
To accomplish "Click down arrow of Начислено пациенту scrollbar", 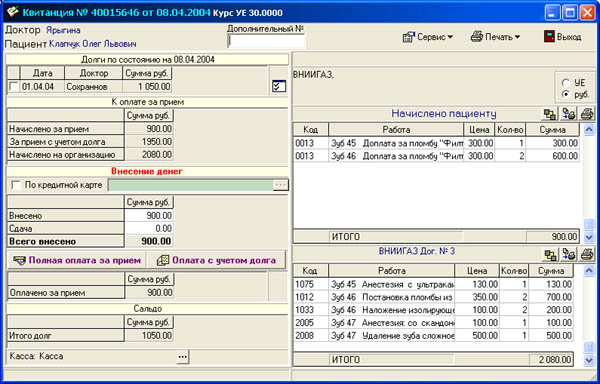I will tap(589, 237).
